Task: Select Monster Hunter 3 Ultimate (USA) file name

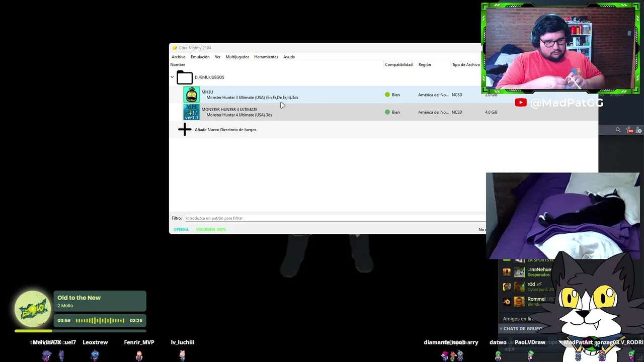Action: pyautogui.click(x=252, y=98)
